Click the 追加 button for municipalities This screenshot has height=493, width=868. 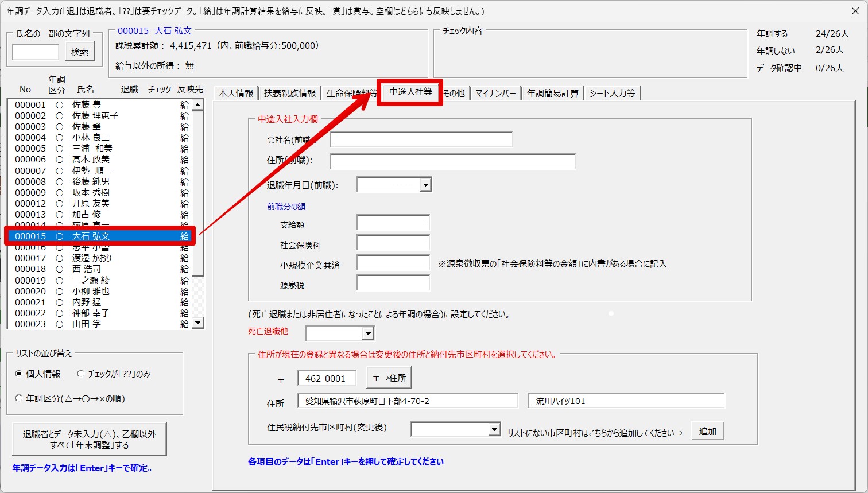point(707,431)
